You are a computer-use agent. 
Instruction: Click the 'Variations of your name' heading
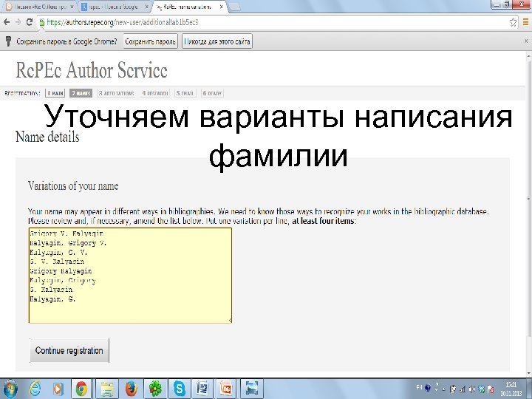click(x=73, y=186)
